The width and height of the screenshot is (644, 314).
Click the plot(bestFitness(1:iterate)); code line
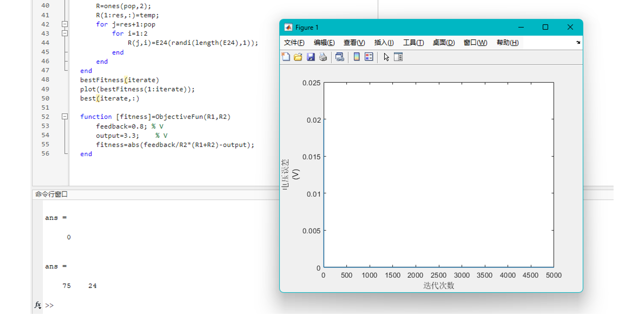pos(137,89)
